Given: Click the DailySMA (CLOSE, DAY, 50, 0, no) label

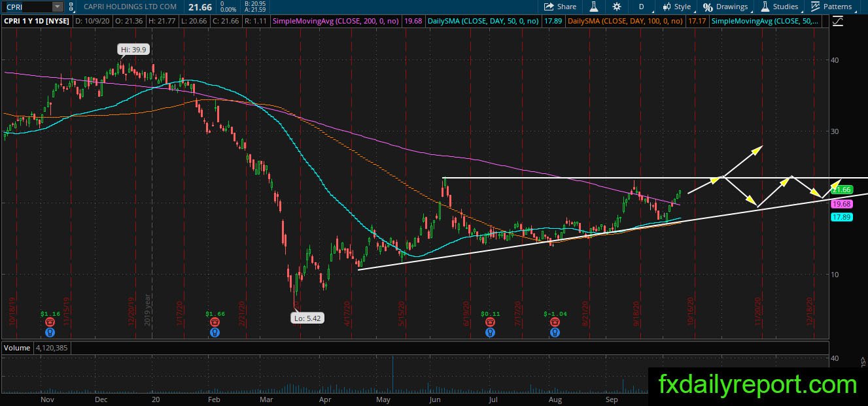Looking at the screenshot, I should tap(483, 22).
